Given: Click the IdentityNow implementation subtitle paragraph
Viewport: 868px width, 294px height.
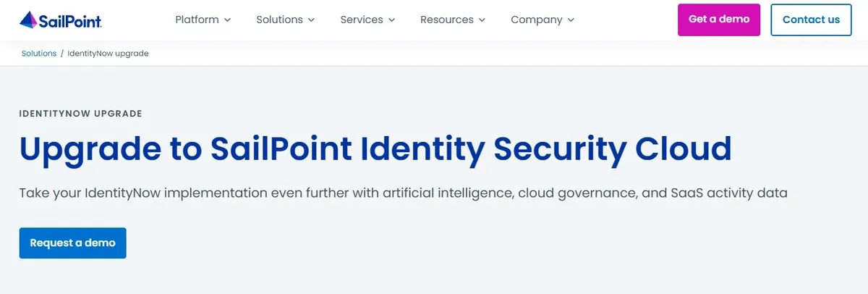Looking at the screenshot, I should coord(403,193).
